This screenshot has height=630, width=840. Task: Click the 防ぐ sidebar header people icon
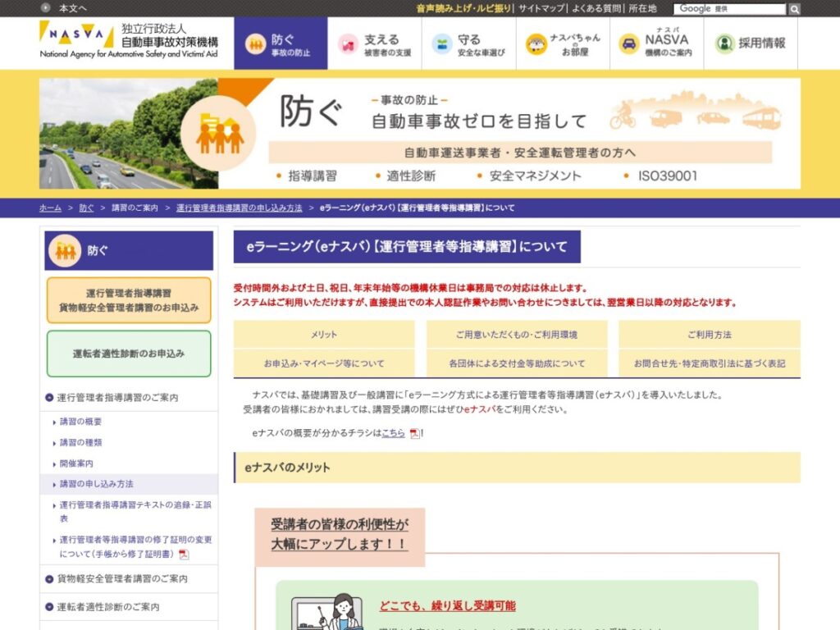click(65, 250)
